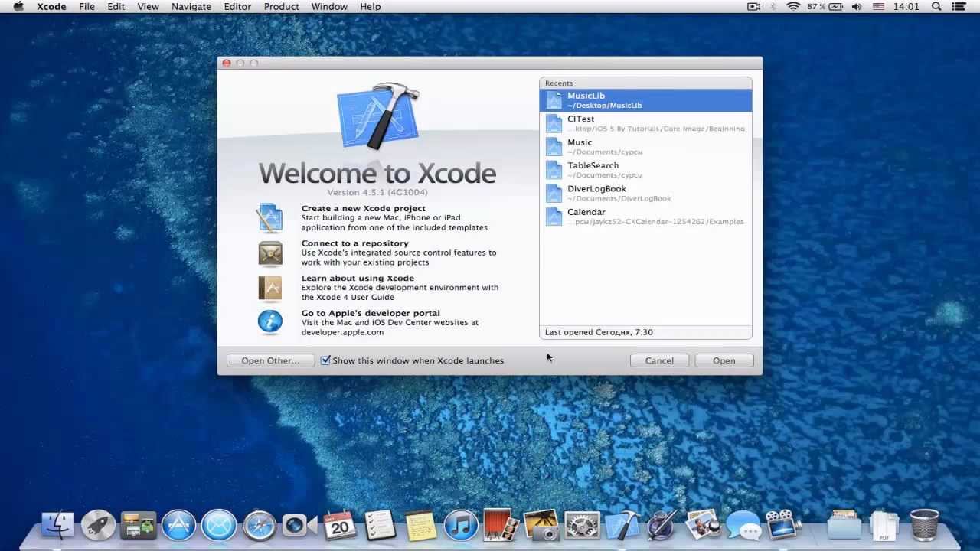Click the battery status icon in menu bar
This screenshot has height=551, width=980.
click(837, 6)
